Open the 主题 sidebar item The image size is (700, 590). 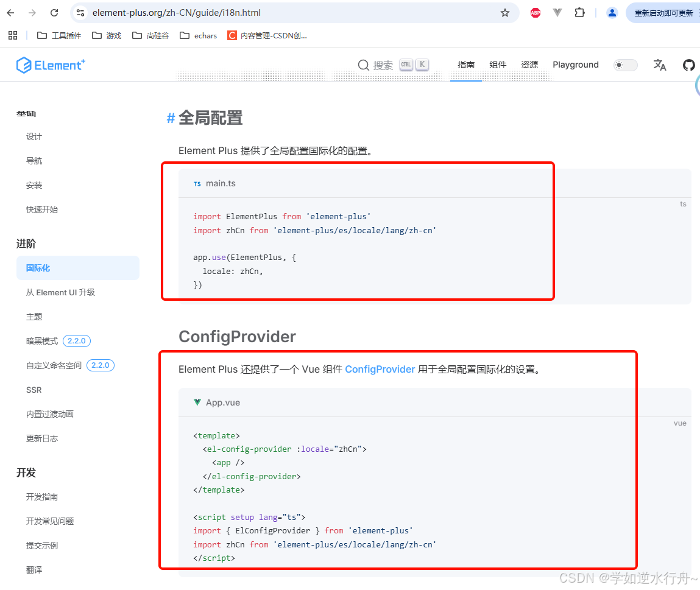(x=34, y=317)
